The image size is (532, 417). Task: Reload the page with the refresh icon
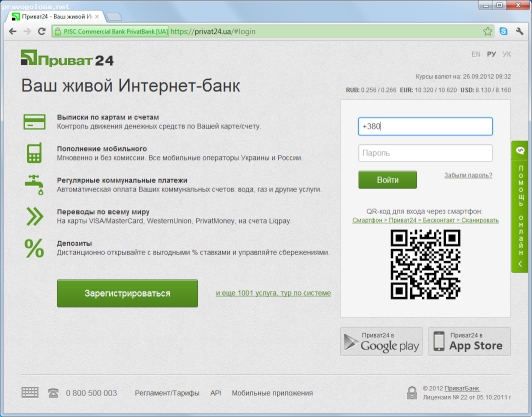[x=42, y=32]
